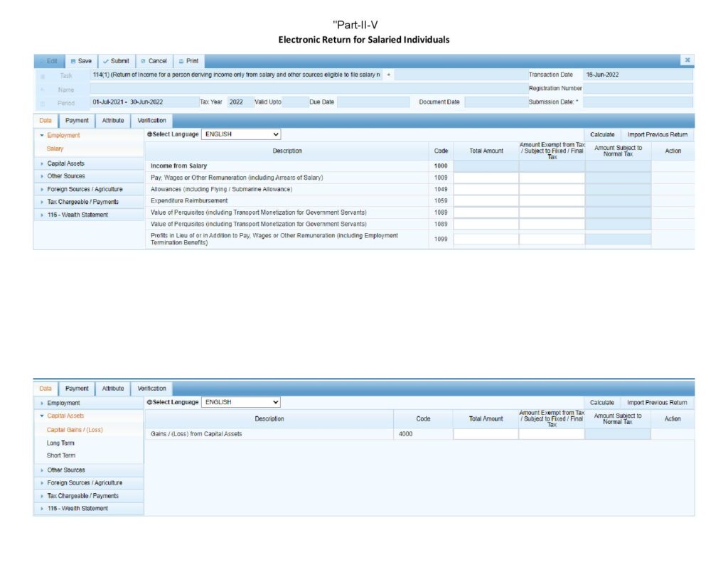Open the language dropdown above Gains / (Loss) row
This screenshot has width=728, height=562.
[x=241, y=402]
